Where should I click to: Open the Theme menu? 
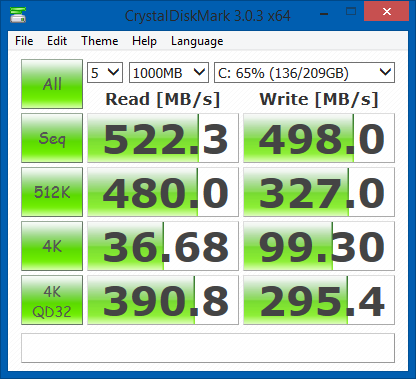[100, 41]
